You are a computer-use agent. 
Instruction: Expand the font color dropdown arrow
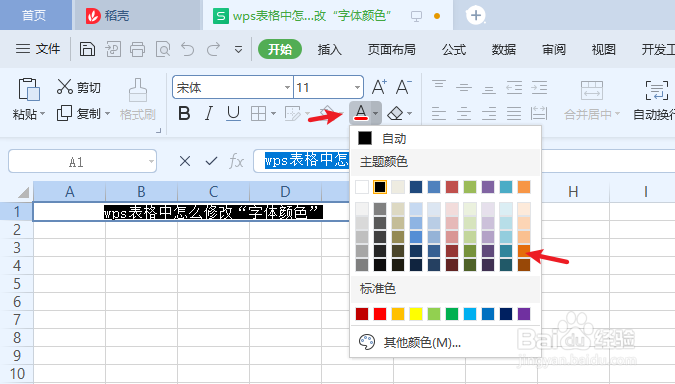376,114
